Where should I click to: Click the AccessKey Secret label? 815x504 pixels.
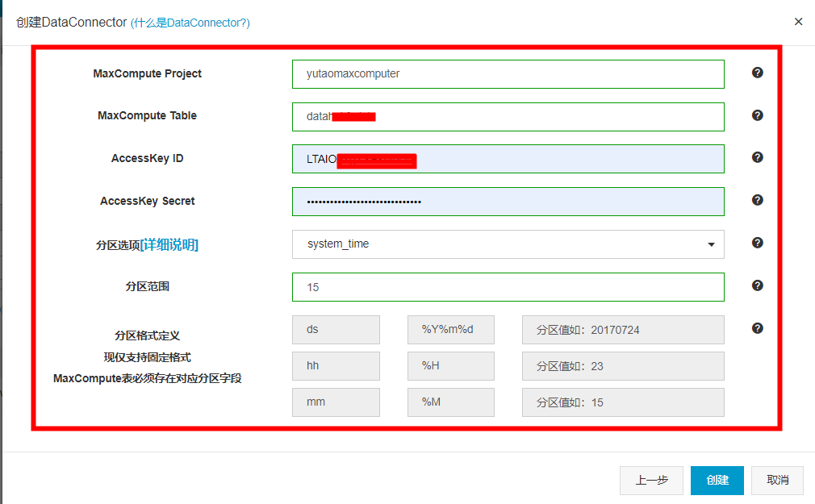[x=147, y=201]
